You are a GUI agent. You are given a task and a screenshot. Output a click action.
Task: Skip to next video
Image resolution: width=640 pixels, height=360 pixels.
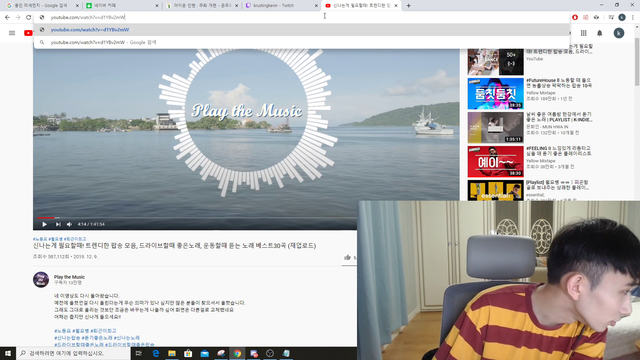[x=58, y=224]
